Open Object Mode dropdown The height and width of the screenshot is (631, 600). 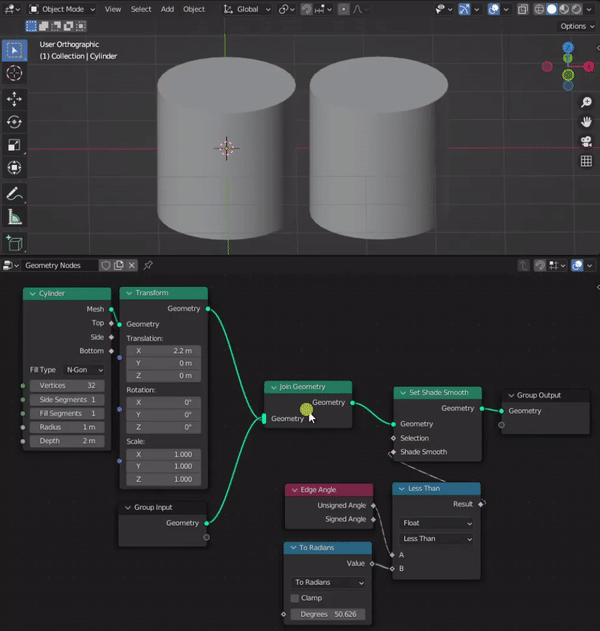point(63,9)
